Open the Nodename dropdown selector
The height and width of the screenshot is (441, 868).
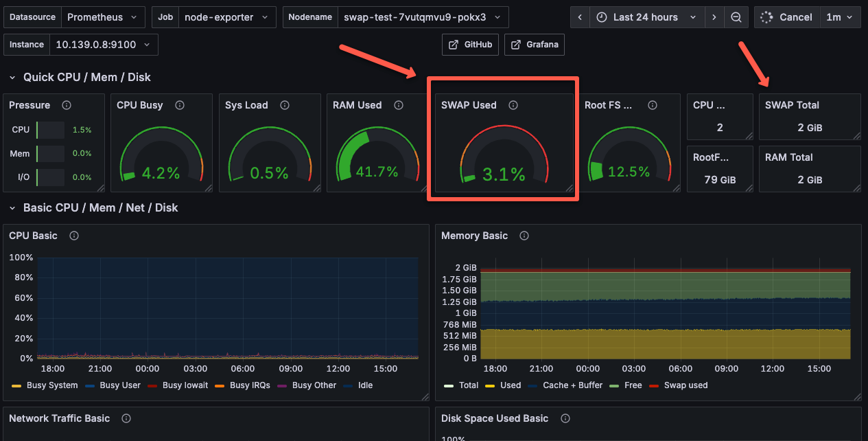click(x=423, y=17)
